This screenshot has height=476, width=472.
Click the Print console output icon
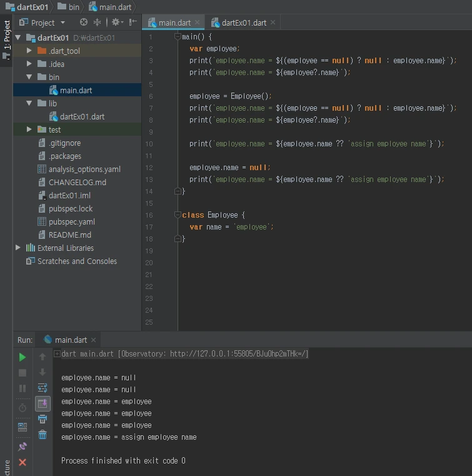[43, 419]
